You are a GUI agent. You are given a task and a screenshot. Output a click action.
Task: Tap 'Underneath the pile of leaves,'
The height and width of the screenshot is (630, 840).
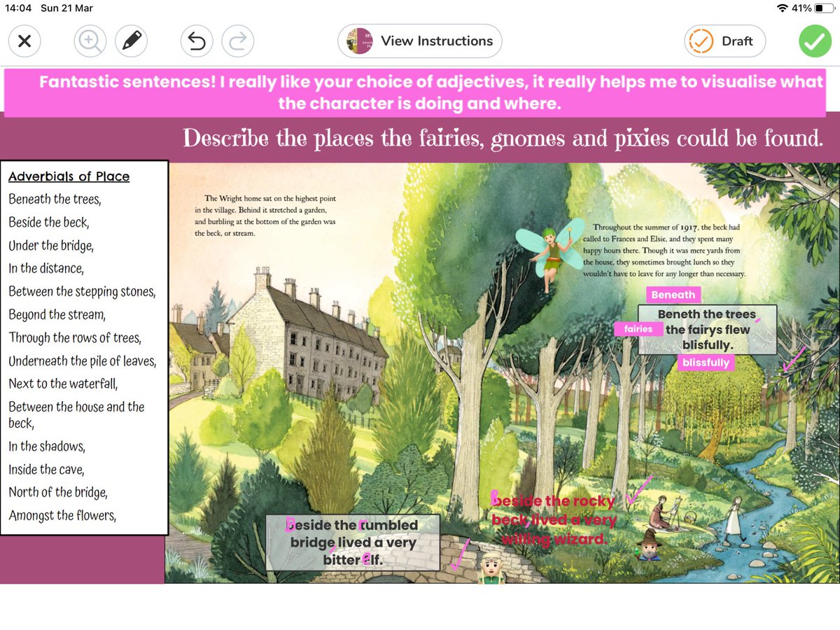(x=83, y=361)
